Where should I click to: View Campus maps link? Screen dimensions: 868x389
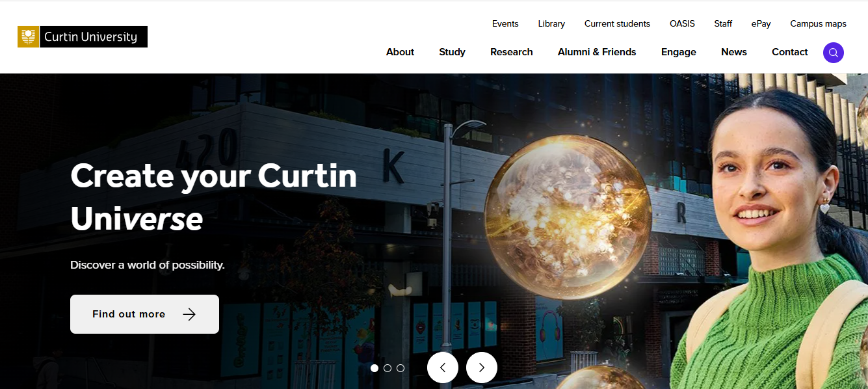818,24
